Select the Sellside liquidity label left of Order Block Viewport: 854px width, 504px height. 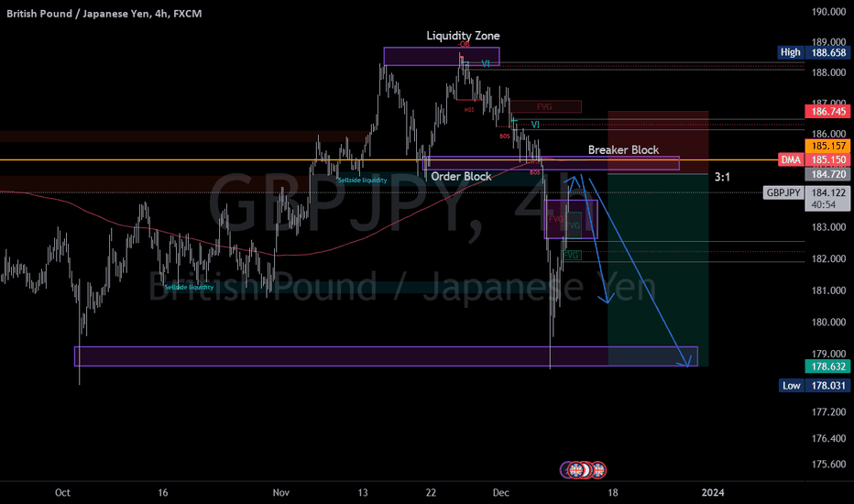pos(362,181)
